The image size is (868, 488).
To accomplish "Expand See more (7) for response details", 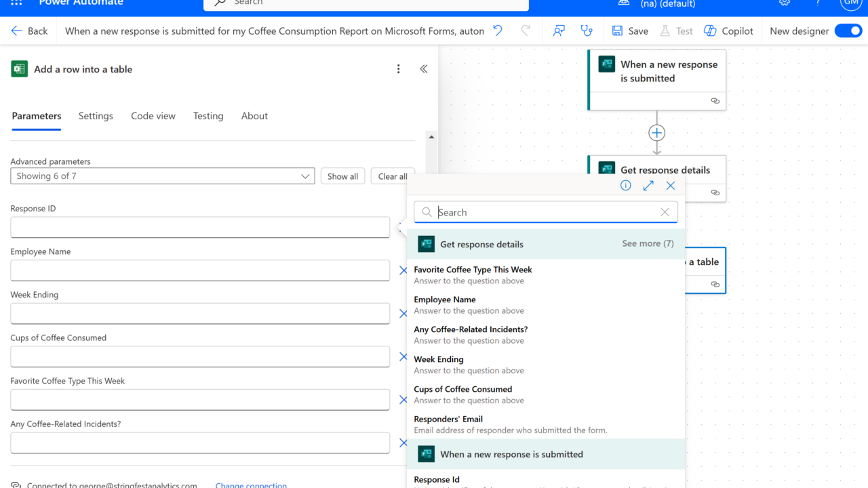I will point(648,243).
